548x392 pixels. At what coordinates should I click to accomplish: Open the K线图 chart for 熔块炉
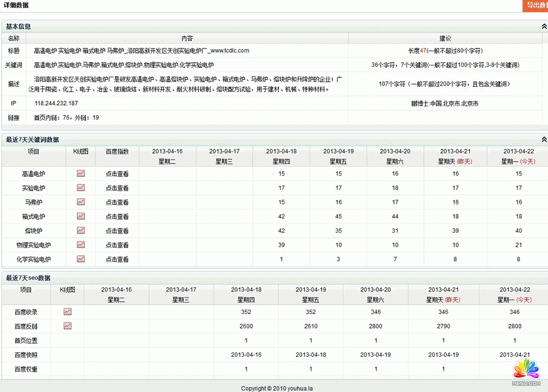tap(81, 230)
